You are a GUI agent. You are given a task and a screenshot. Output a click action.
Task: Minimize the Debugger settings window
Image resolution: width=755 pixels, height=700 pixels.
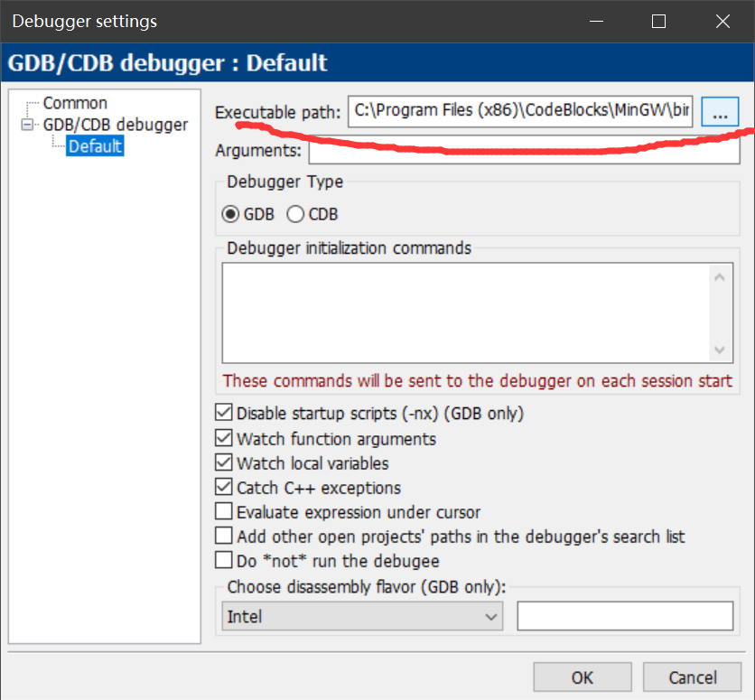click(597, 21)
